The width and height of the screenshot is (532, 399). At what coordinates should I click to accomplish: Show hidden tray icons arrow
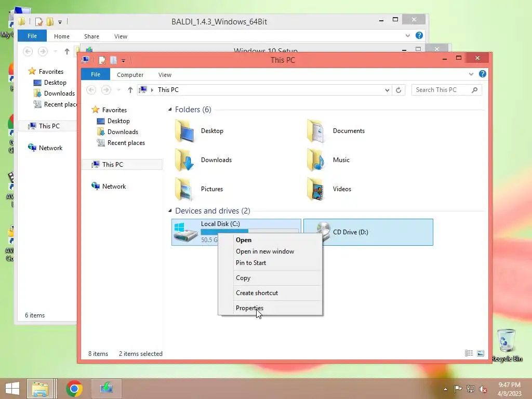(445, 389)
